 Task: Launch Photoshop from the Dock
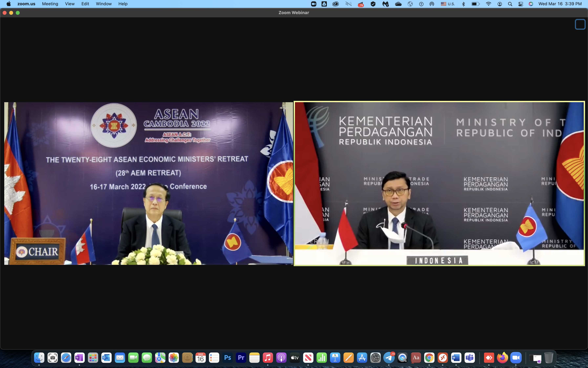228,357
